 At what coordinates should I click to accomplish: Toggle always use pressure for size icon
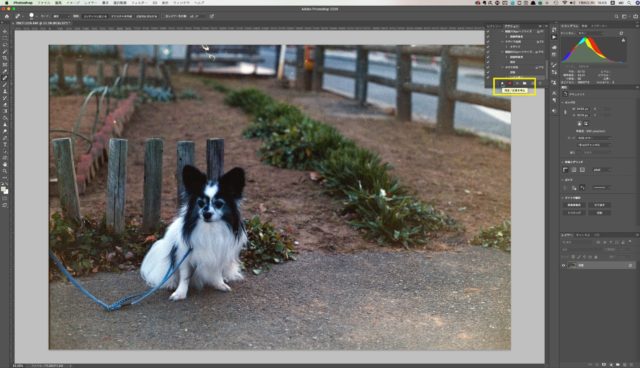pyautogui.click(x=211, y=16)
